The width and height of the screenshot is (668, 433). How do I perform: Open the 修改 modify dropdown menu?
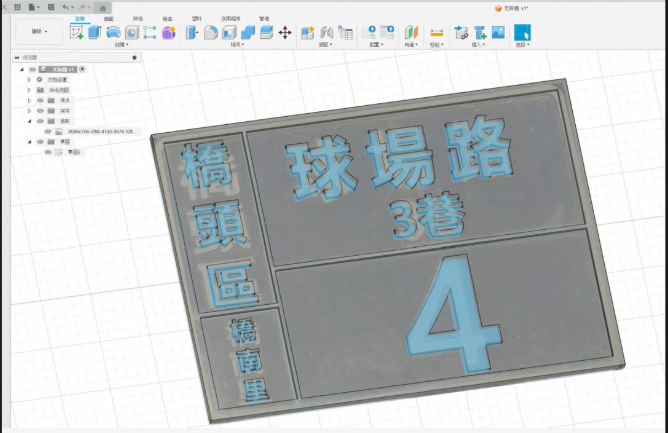236,44
